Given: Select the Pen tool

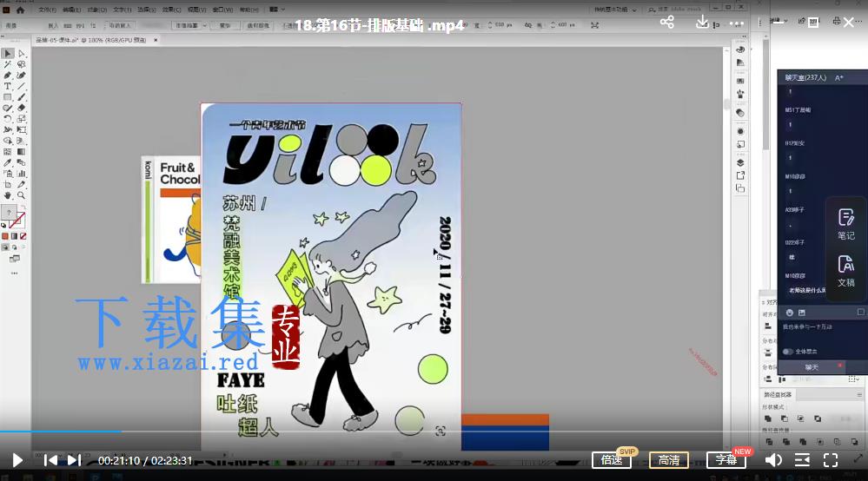Looking at the screenshot, I should click(x=8, y=76).
